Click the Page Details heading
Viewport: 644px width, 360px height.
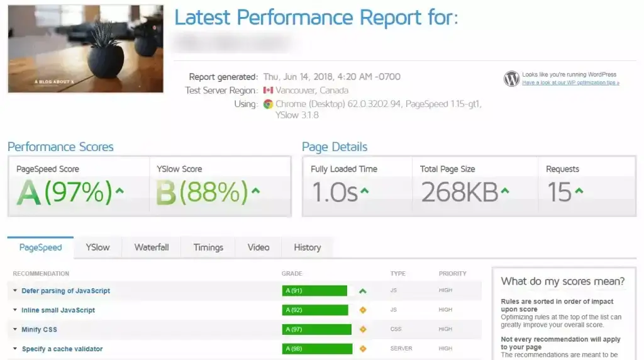[335, 147]
